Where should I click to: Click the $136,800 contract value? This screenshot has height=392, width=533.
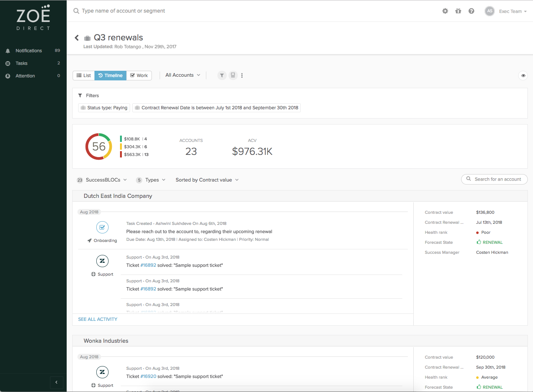[485, 213]
